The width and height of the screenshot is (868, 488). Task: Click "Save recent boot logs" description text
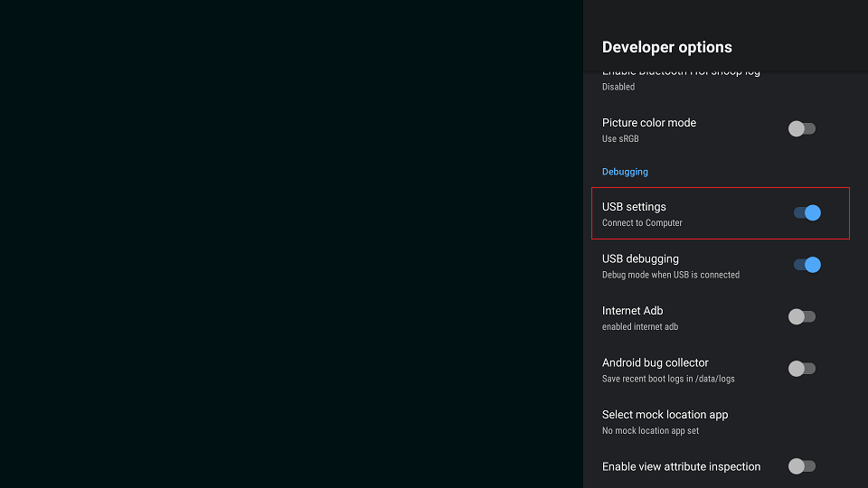click(x=668, y=379)
